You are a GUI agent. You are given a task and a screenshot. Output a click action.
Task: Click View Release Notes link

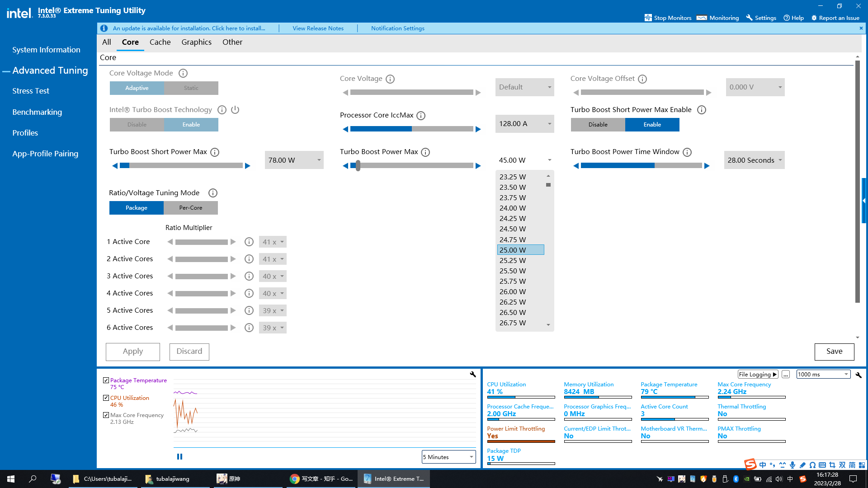[318, 28]
